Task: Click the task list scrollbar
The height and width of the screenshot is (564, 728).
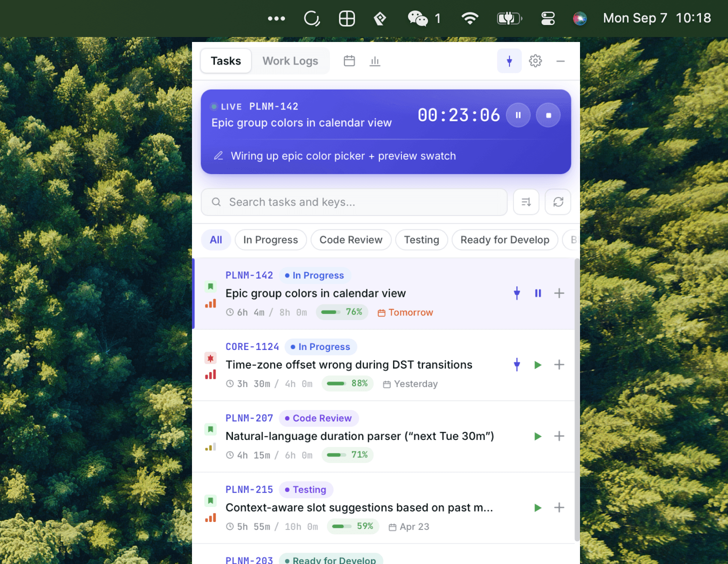Action: coord(577,400)
